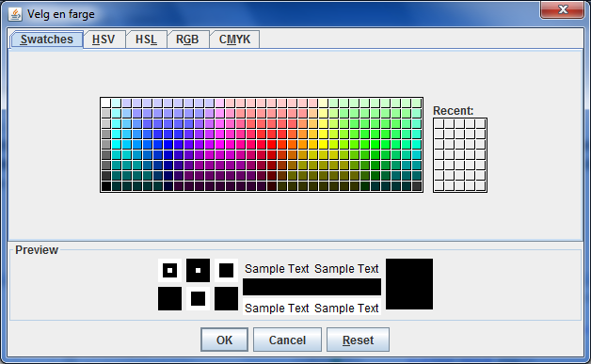The image size is (591, 364).
Task: Open the CMYK color tab
Action: (x=234, y=40)
